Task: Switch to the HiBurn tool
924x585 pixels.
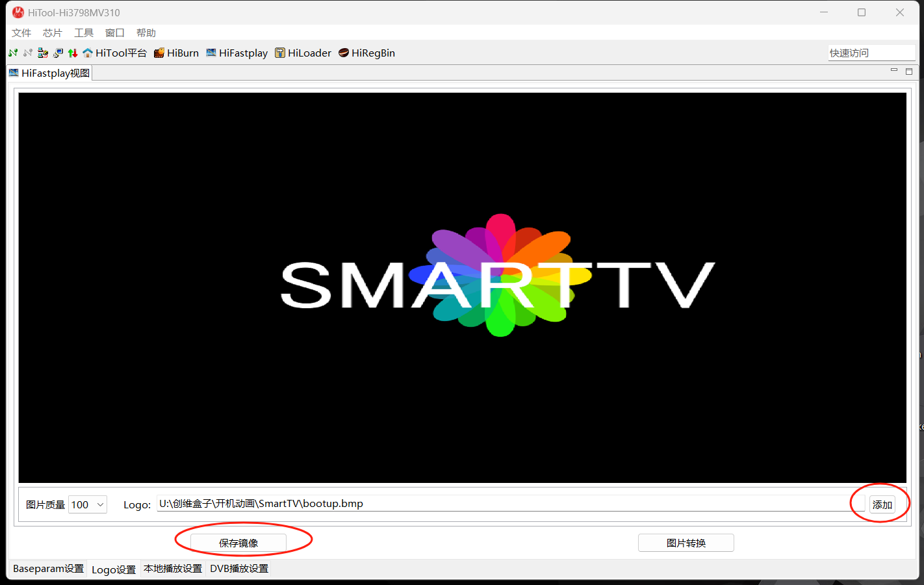Action: tap(176, 53)
